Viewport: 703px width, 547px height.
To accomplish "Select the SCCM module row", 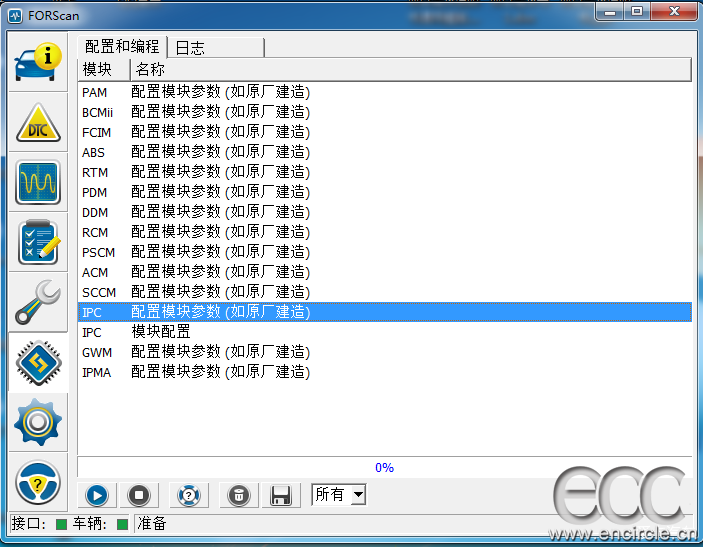I will (385, 292).
